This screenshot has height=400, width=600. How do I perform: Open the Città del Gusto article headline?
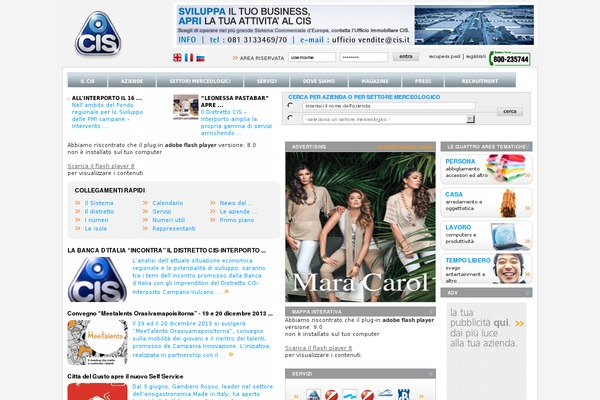click(x=125, y=376)
